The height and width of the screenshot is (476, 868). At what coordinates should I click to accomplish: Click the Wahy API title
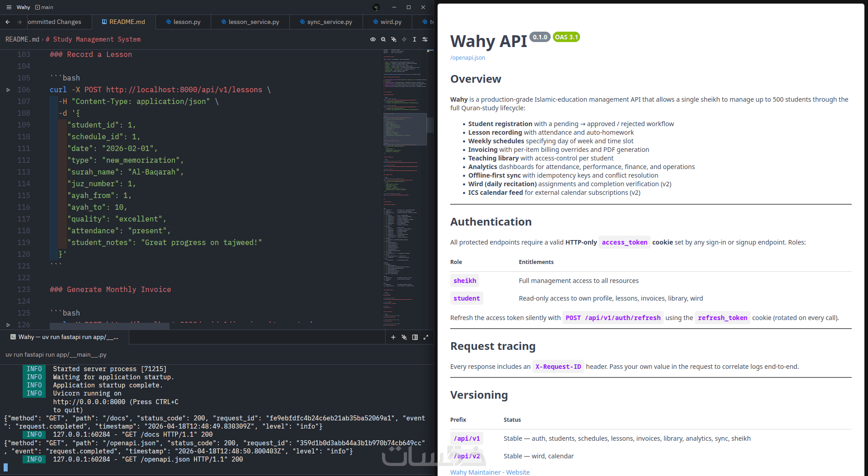click(489, 41)
